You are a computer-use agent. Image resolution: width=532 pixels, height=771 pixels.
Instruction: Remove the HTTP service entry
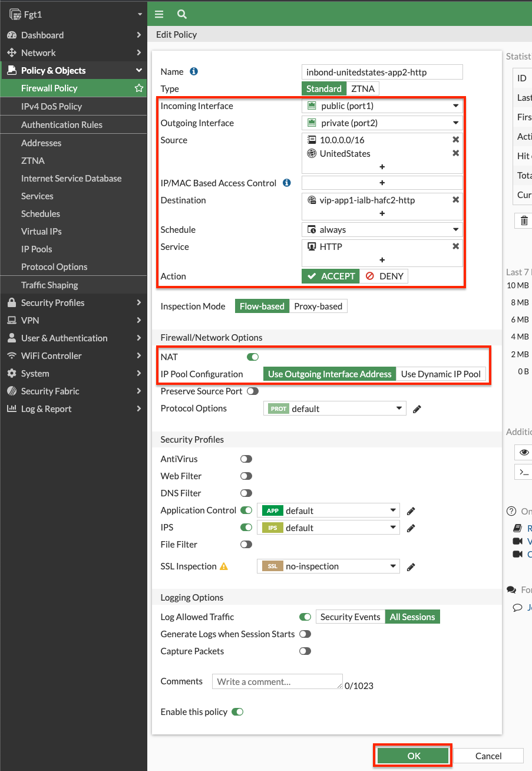[x=455, y=246]
